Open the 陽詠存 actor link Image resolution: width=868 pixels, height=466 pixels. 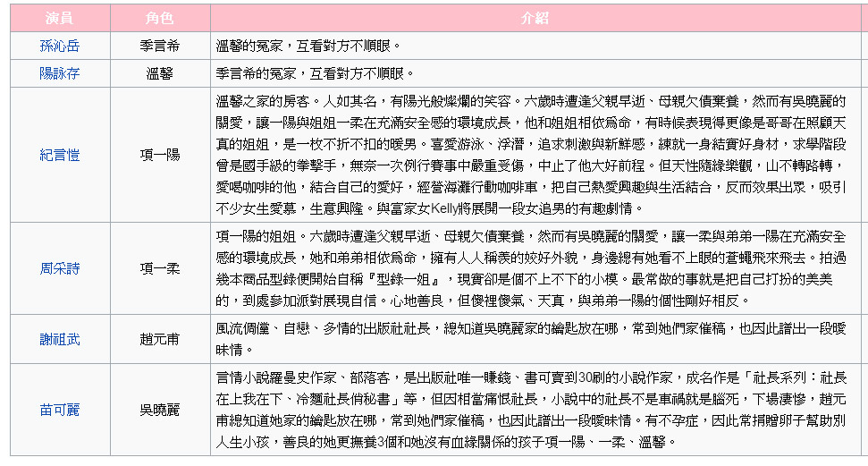[60, 73]
